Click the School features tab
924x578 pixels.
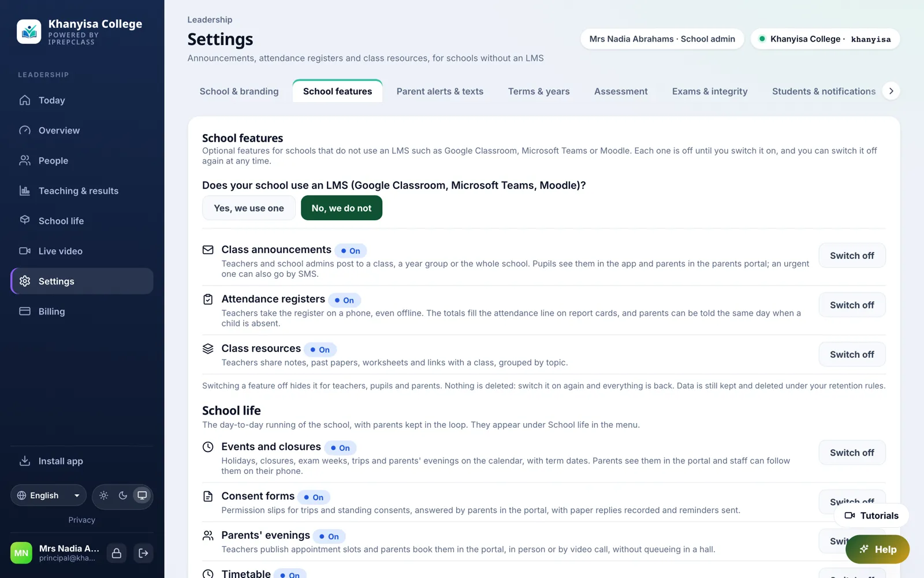tap(338, 91)
